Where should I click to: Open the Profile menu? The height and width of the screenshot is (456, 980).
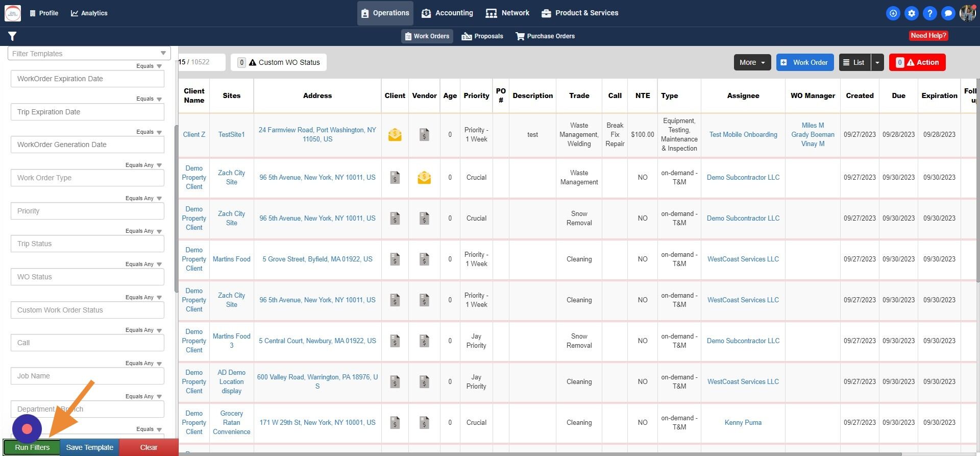pos(44,13)
